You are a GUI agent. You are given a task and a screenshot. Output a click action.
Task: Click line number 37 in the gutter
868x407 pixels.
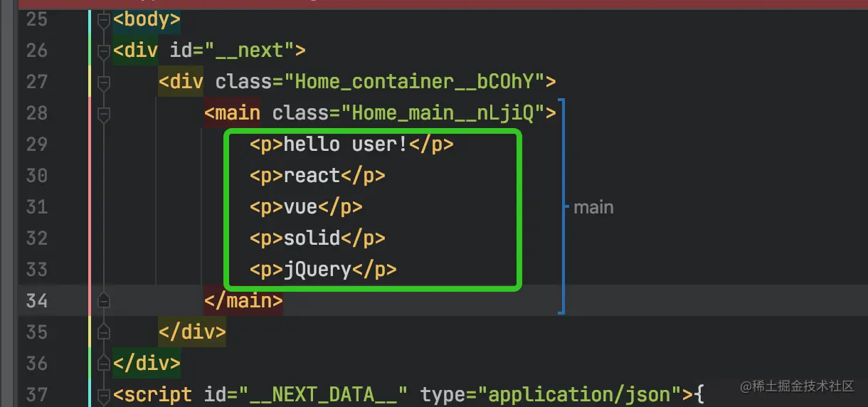[x=36, y=395]
